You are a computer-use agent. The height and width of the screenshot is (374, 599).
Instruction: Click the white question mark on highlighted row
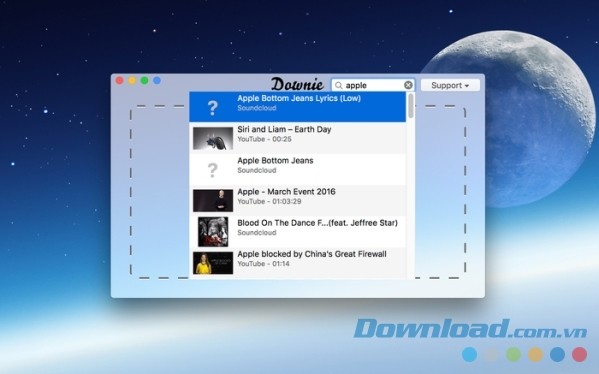point(212,108)
